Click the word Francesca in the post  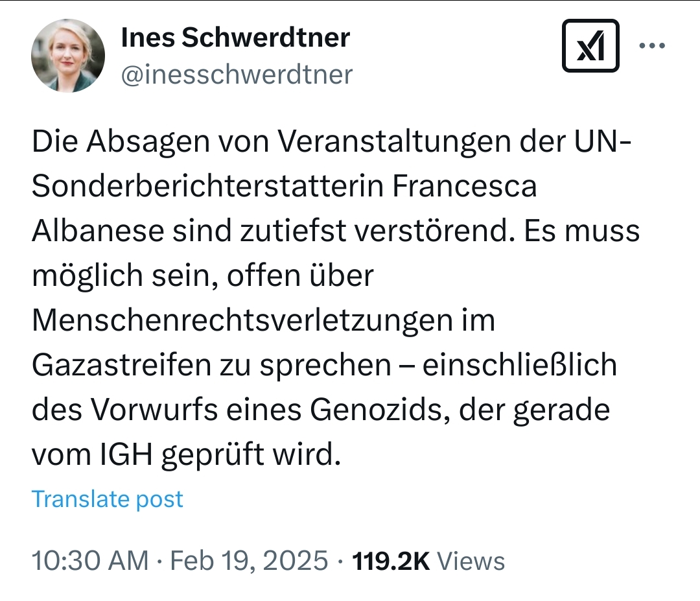[x=465, y=187]
